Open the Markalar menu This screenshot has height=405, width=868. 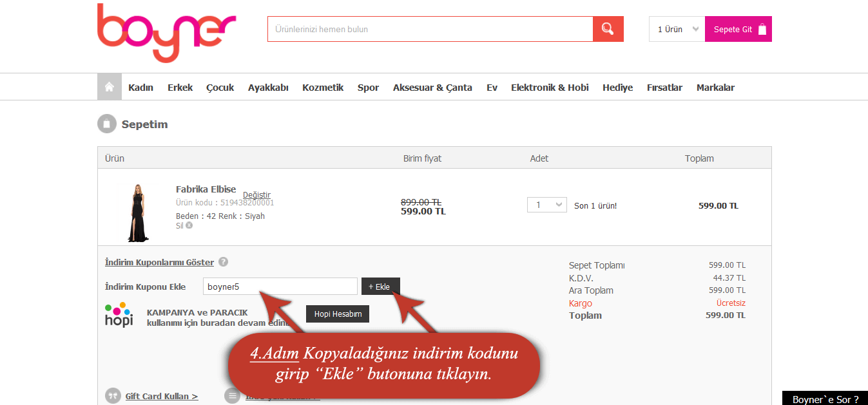[x=715, y=88]
